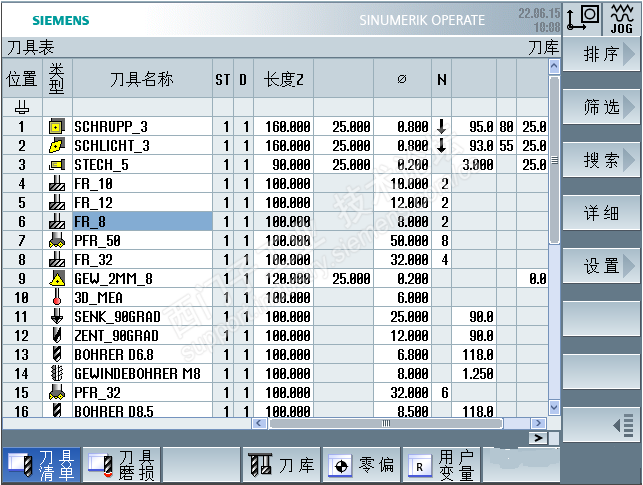
Task: Click the center drill icon for ZENT_90GRAD
Action: [57, 335]
